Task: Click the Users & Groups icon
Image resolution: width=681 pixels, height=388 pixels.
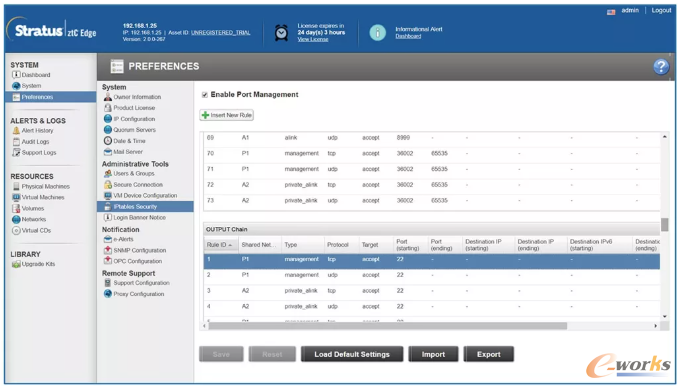Action: [108, 173]
